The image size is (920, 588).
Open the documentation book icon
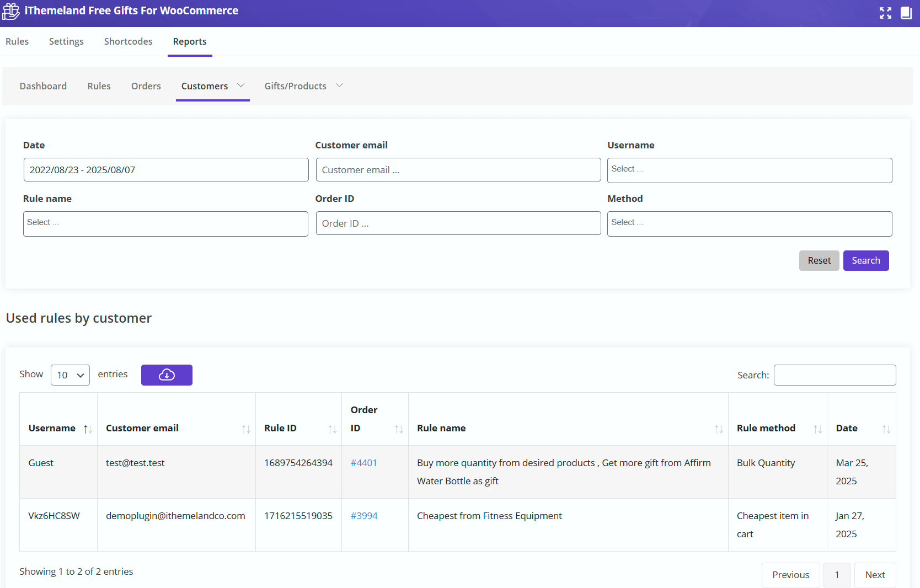coord(906,13)
